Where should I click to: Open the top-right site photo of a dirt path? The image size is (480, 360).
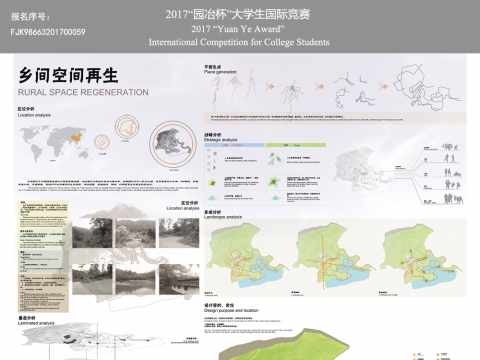pos(179,233)
